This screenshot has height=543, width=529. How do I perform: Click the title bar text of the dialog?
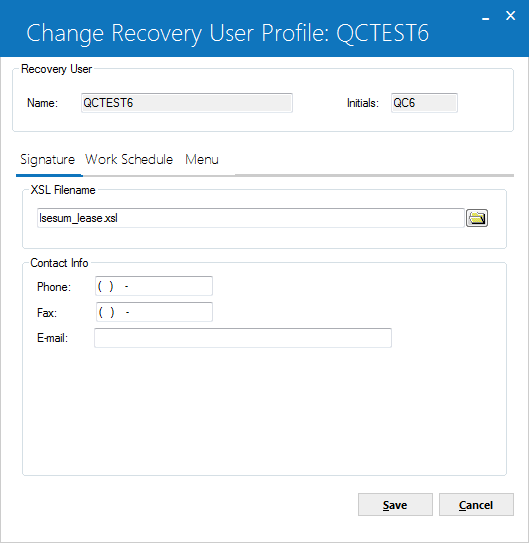coord(227,33)
